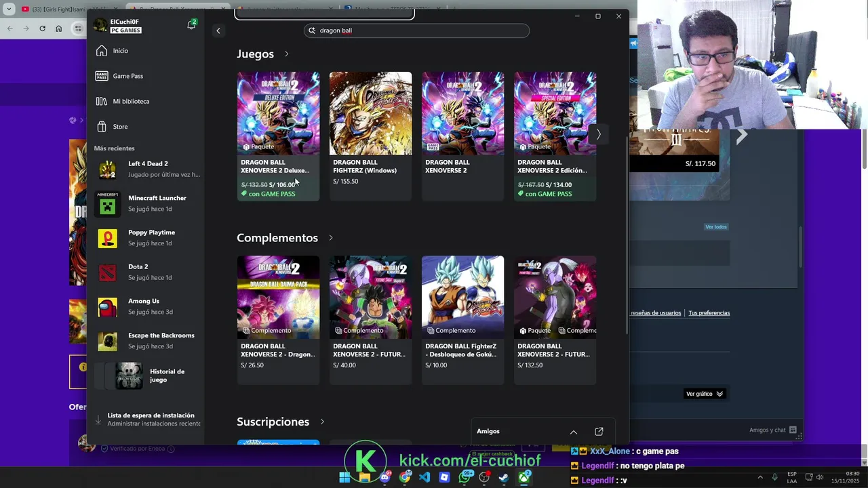Open Xbox app from taskbar
This screenshot has width=868, height=488.
click(x=524, y=477)
